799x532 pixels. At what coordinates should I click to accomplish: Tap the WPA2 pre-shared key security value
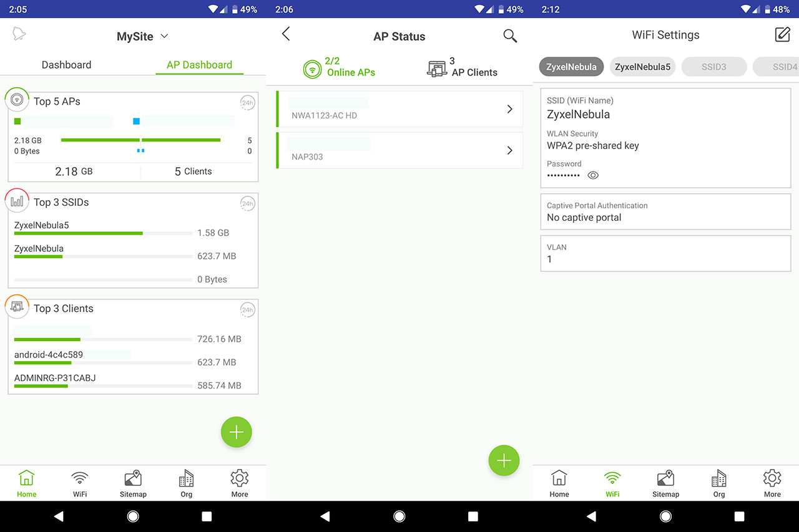click(x=592, y=146)
